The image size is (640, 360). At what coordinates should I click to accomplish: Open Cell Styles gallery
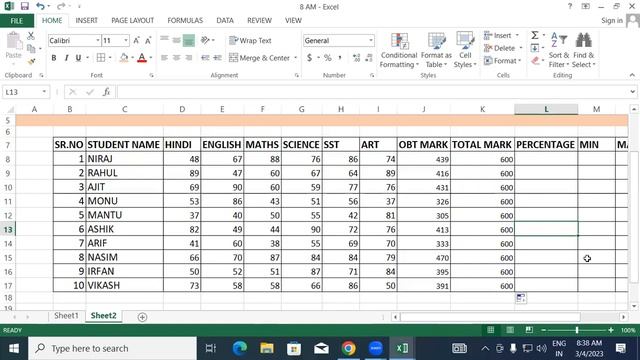pos(465,50)
